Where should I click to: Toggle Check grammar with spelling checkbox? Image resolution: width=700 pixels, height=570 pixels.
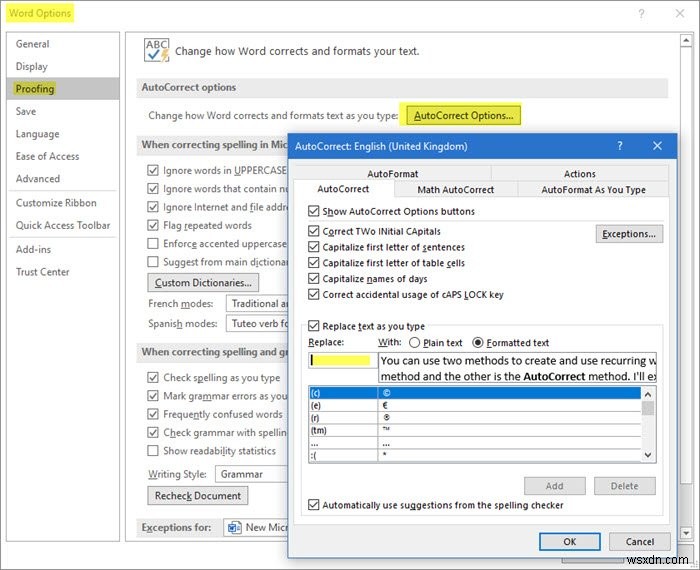click(x=153, y=433)
